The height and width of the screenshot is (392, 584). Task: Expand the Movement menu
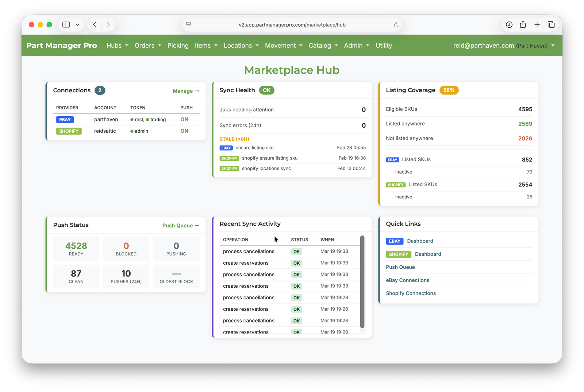click(x=284, y=46)
